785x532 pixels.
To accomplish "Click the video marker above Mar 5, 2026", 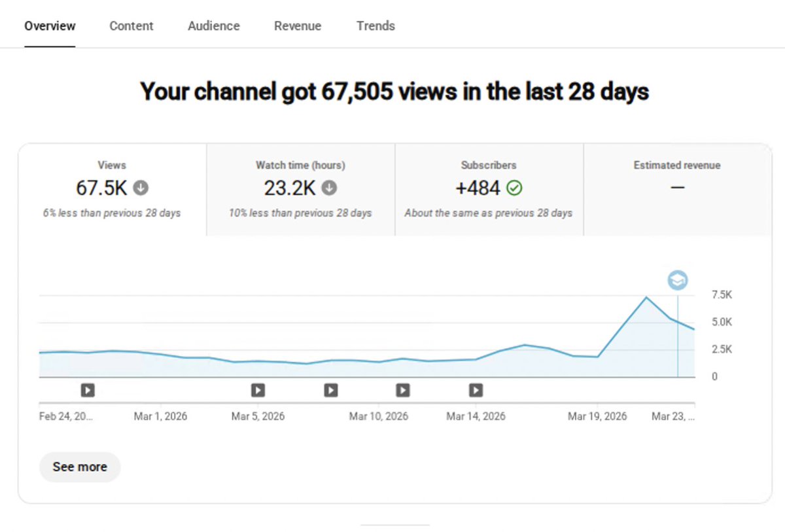I will click(x=258, y=391).
